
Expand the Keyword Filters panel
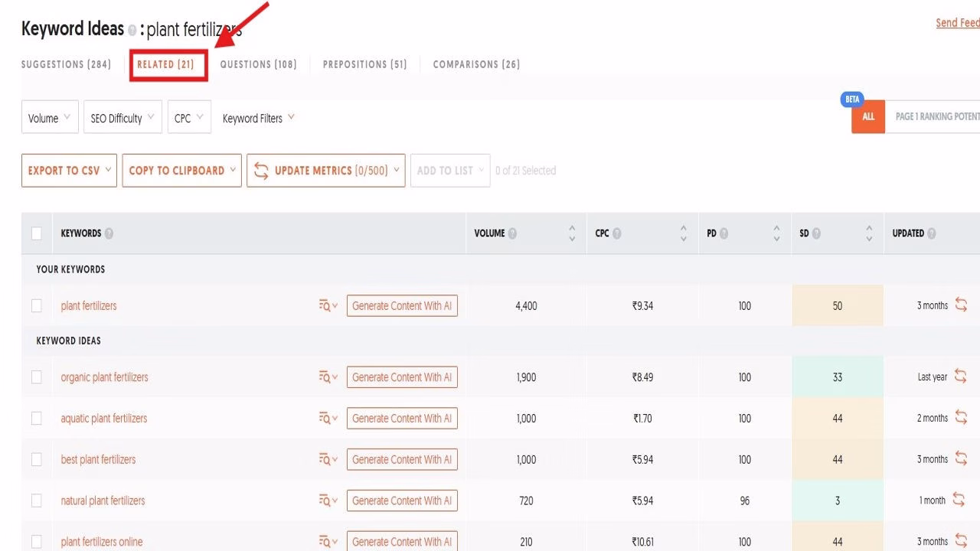257,117
